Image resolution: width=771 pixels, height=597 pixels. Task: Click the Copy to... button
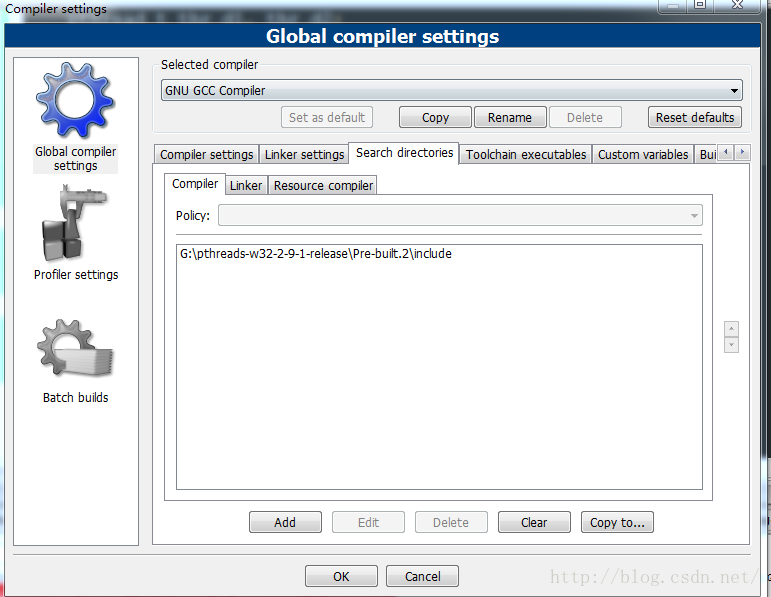[617, 522]
